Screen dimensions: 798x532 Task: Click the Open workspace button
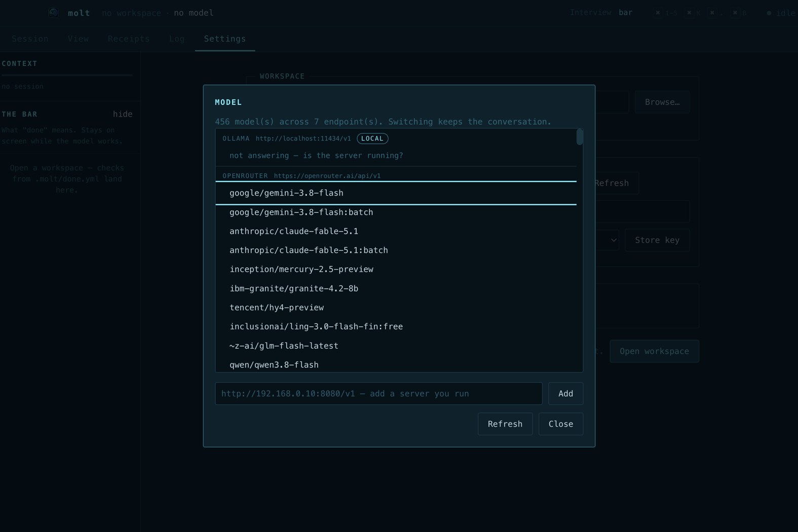coord(654,351)
